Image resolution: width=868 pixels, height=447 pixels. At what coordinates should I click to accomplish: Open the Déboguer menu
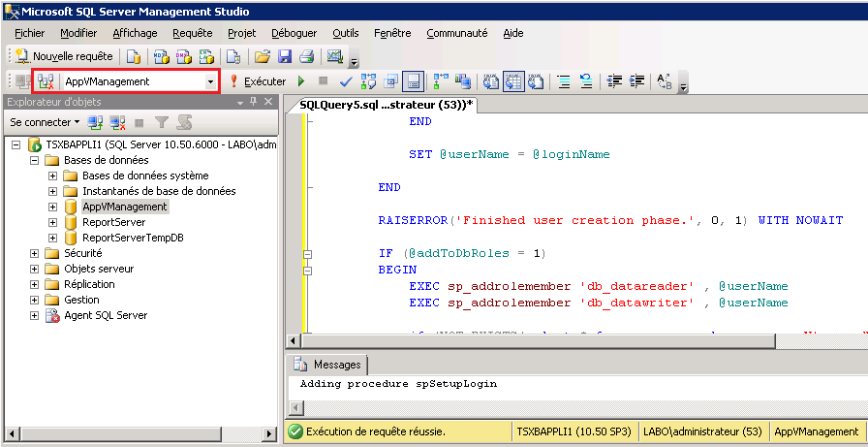(294, 33)
